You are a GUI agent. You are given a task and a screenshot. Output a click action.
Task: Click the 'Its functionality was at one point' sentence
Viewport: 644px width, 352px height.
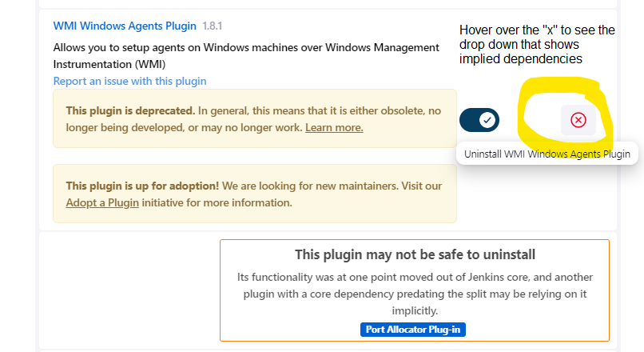(415, 294)
